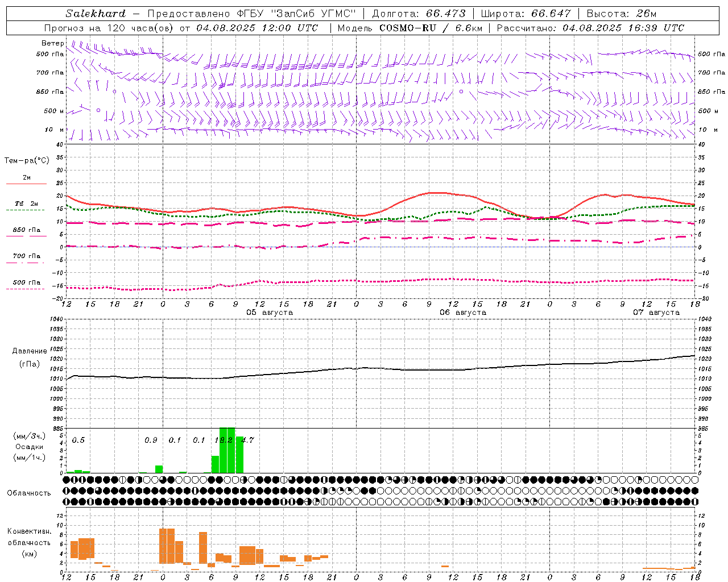Click the '(мм/1ч.)' precipitation unit label
Image resolution: width=728 pixels, height=582 pixels.
(x=30, y=458)
